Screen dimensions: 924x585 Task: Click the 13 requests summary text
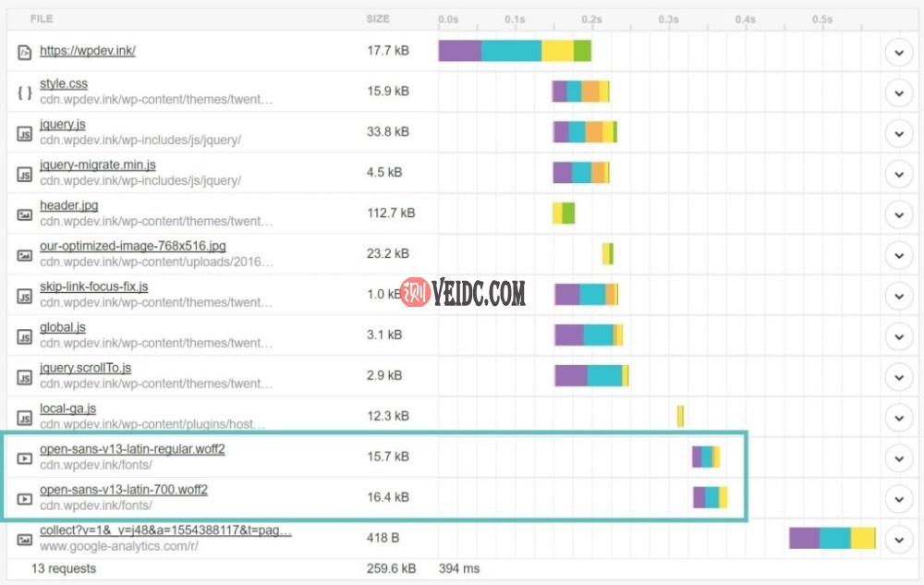(64, 568)
